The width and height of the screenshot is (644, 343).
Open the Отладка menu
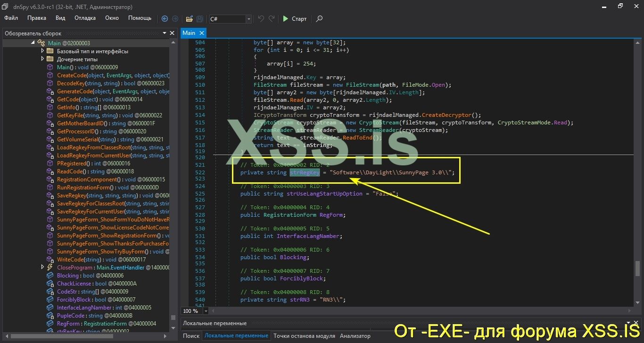pyautogui.click(x=85, y=18)
